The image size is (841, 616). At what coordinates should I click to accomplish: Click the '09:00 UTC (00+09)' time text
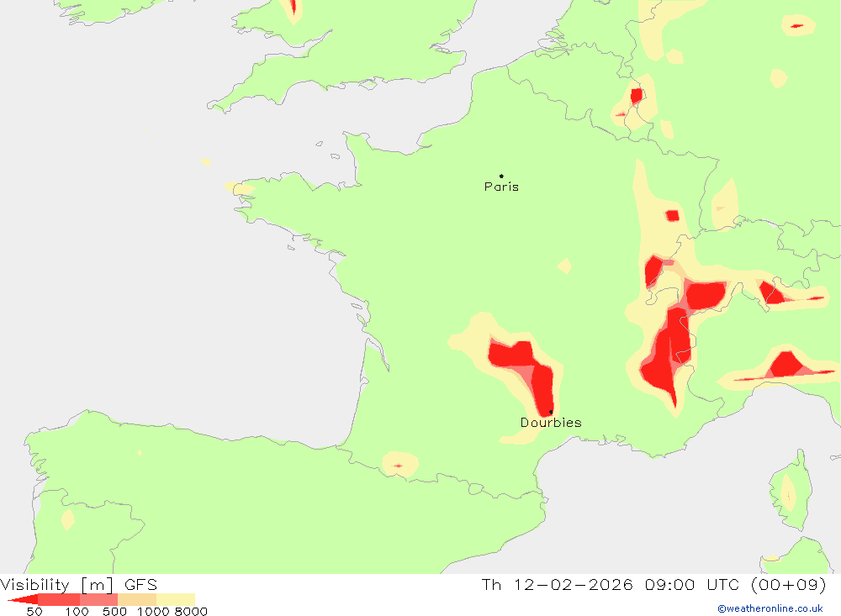[735, 584]
